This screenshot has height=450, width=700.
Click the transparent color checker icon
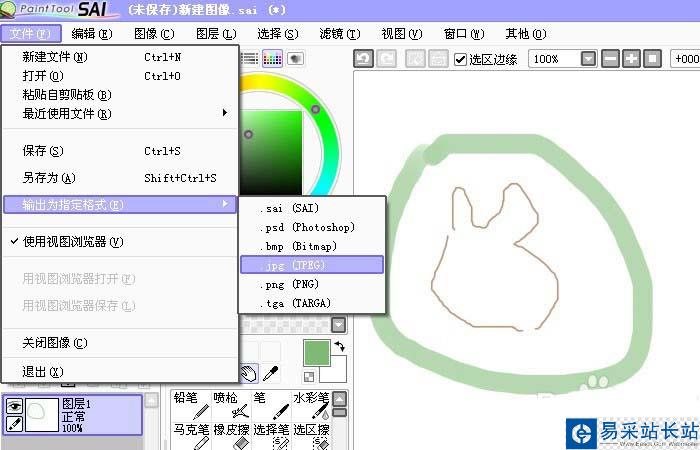click(x=309, y=377)
